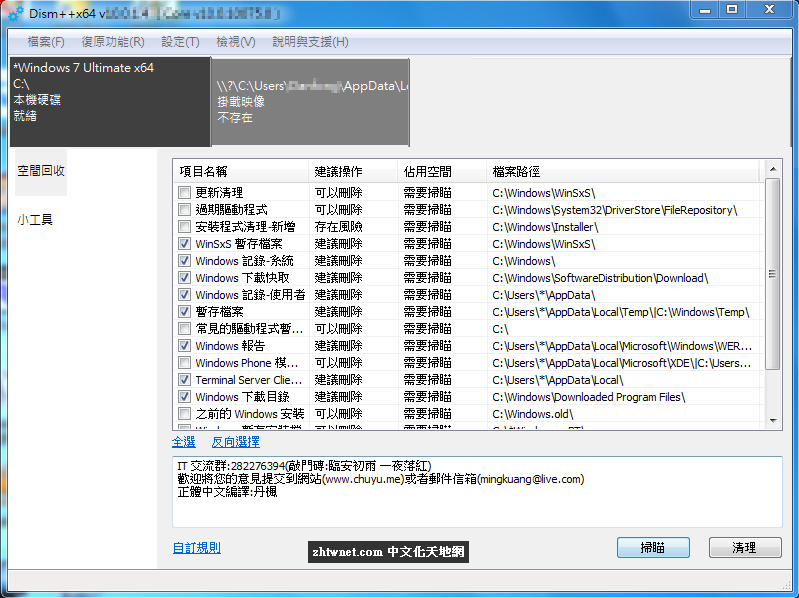Check the 之前的 Windows 安裝 checkbox
This screenshot has width=799, height=598.
point(184,414)
